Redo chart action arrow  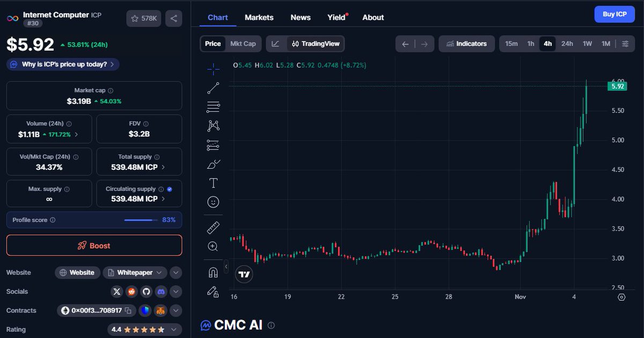pyautogui.click(x=424, y=44)
